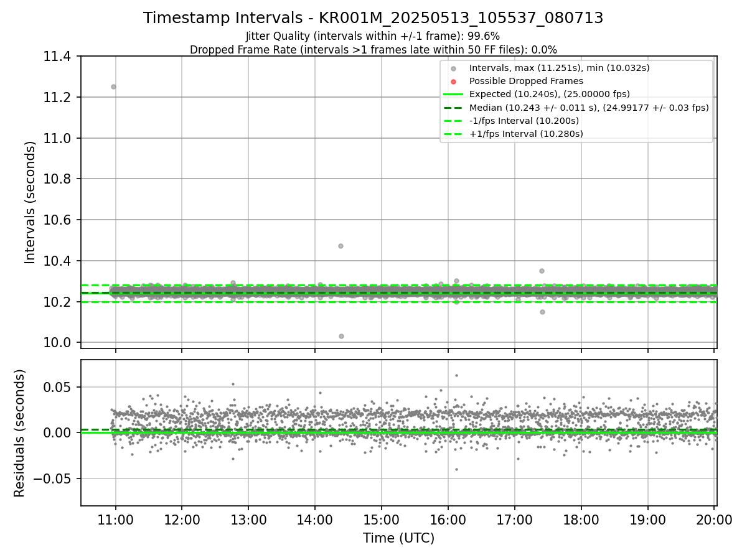Select the 'Jitter Quality' 99.6% subtitle line

pyautogui.click(x=373, y=36)
